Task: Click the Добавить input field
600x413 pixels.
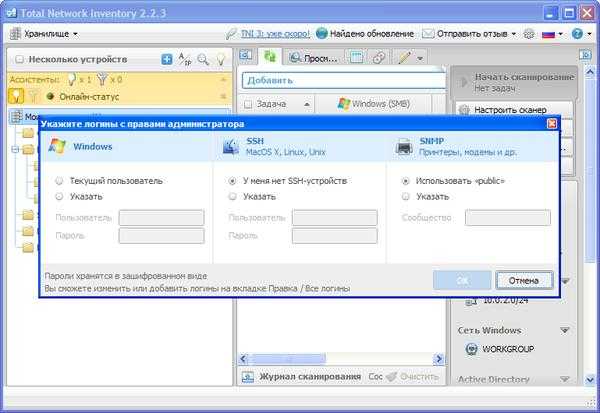Action: click(x=344, y=80)
